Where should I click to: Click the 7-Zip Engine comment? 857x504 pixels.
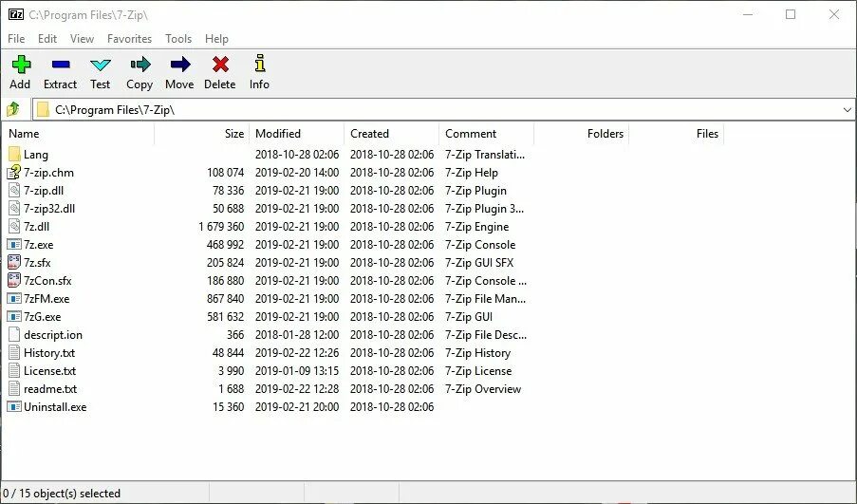click(x=477, y=227)
